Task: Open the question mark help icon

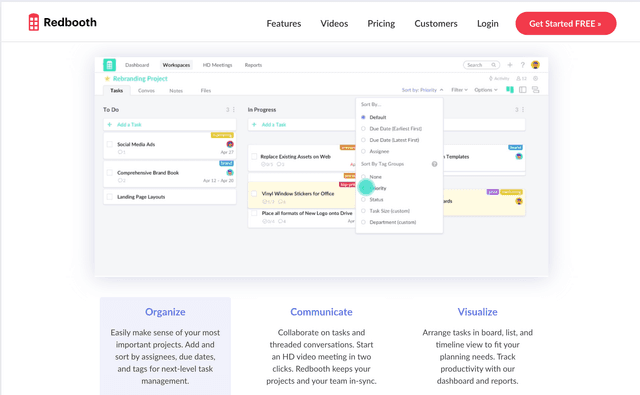Action: tap(522, 65)
